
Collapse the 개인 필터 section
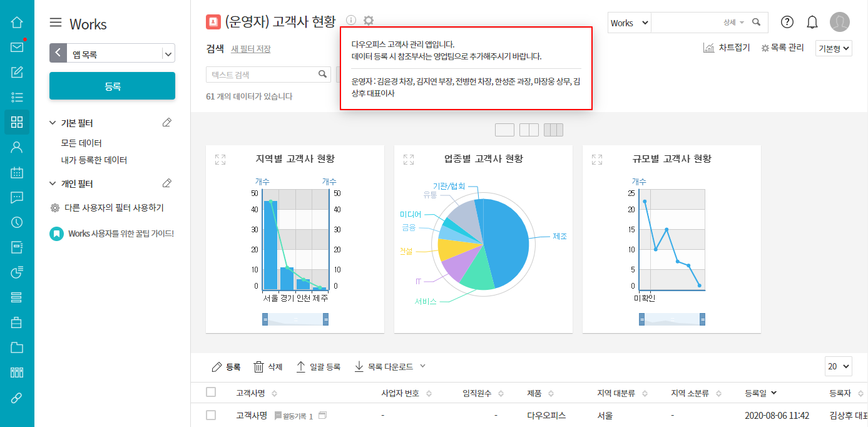point(53,183)
